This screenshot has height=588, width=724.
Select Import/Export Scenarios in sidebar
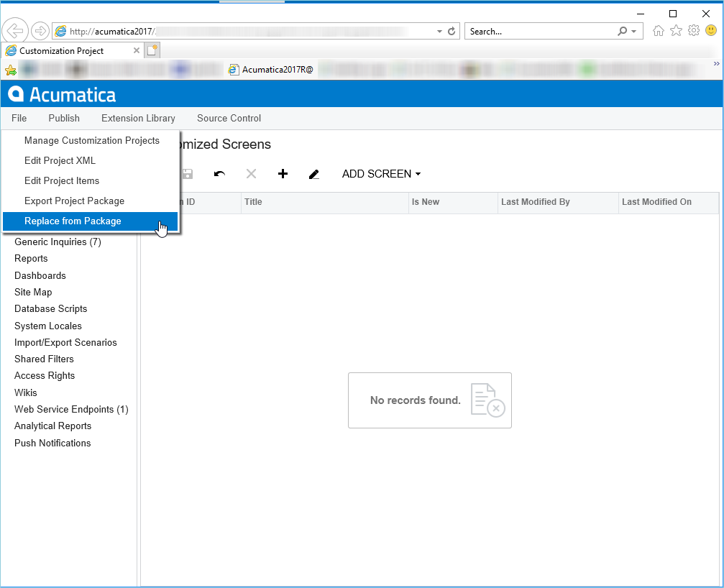tap(65, 342)
